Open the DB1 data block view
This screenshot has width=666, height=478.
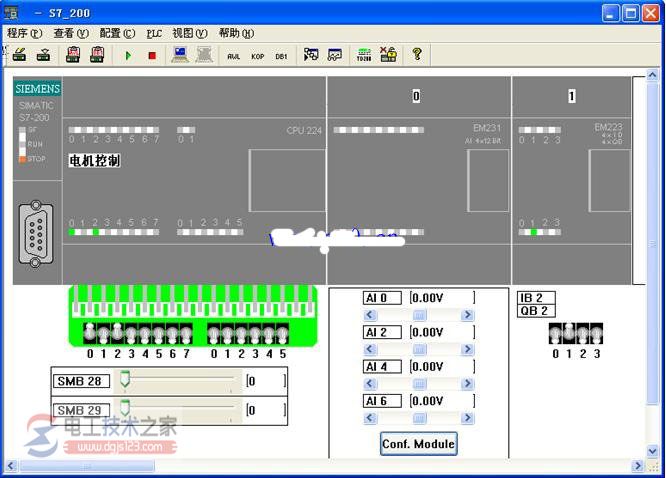click(x=281, y=57)
